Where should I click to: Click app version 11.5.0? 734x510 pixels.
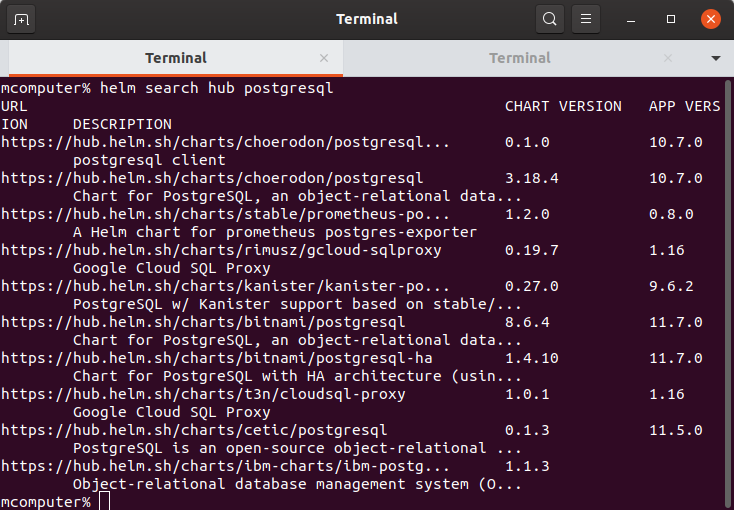[676, 430]
